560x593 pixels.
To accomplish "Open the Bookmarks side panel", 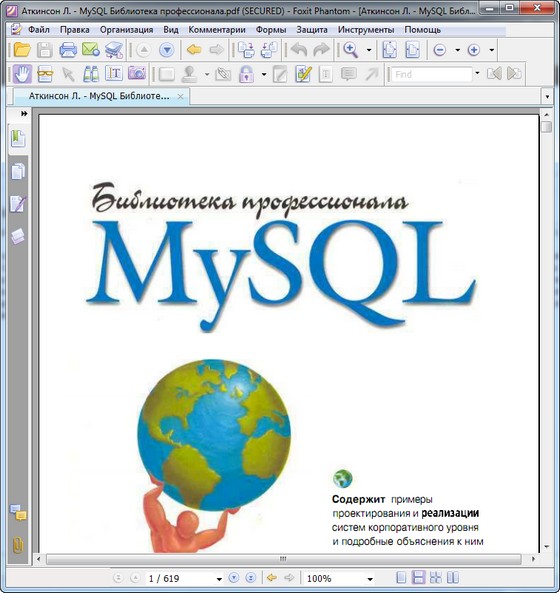I will click(x=18, y=138).
